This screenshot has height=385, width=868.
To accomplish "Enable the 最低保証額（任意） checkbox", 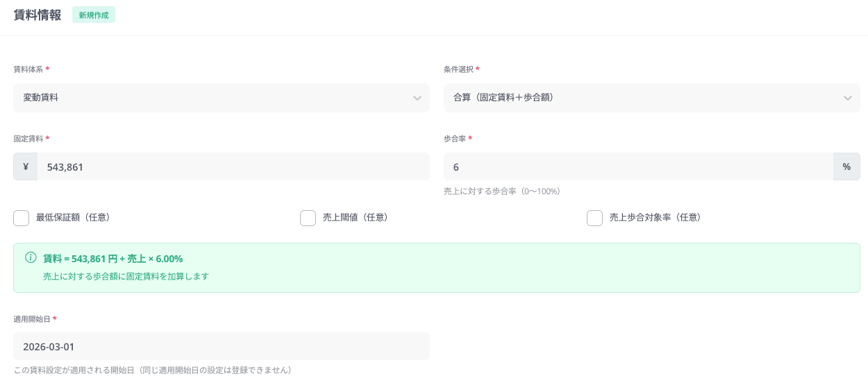I will 21,218.
